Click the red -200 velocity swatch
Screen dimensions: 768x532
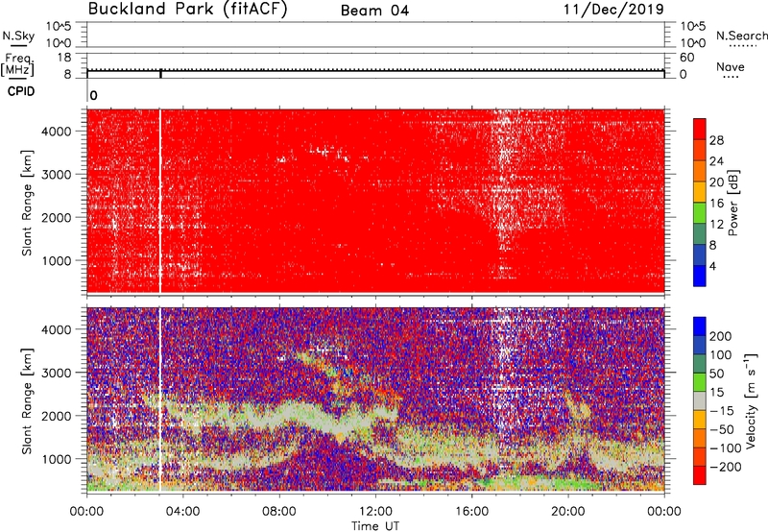pyautogui.click(x=700, y=475)
